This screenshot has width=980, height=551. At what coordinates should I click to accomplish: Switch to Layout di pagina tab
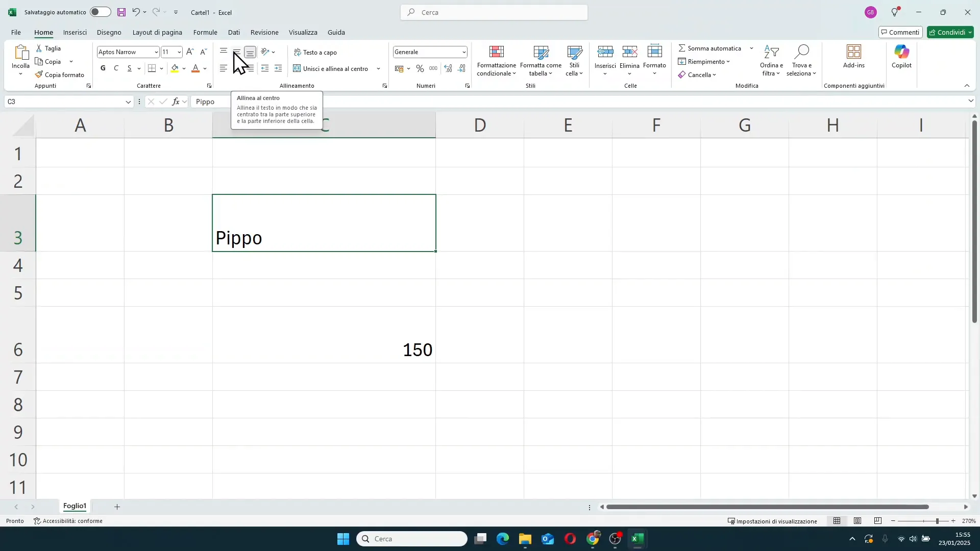click(x=157, y=32)
